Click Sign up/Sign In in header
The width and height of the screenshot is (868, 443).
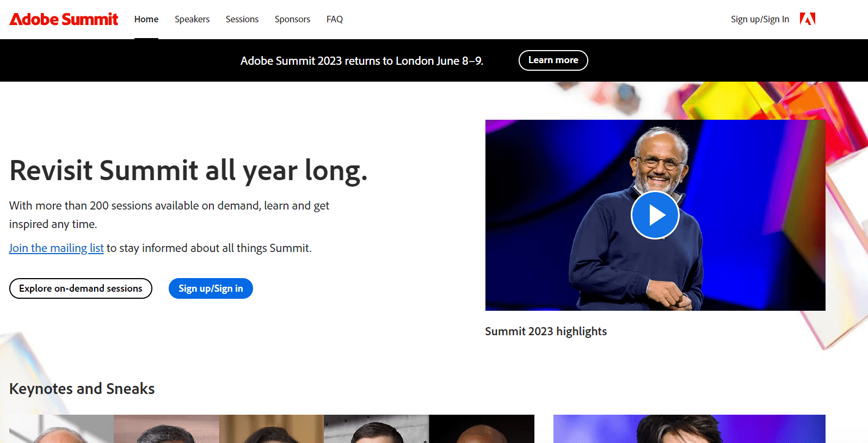click(760, 19)
